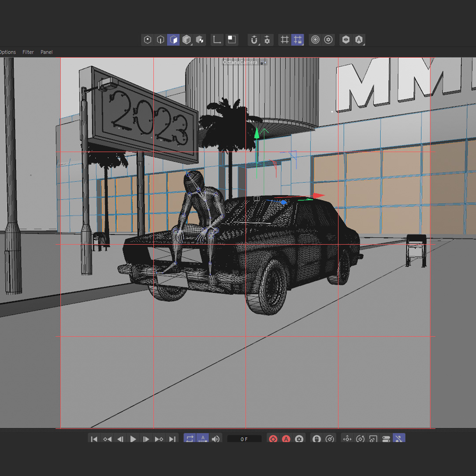Play the animation forwards
Image resolution: width=476 pixels, height=476 pixels.
[x=133, y=439]
